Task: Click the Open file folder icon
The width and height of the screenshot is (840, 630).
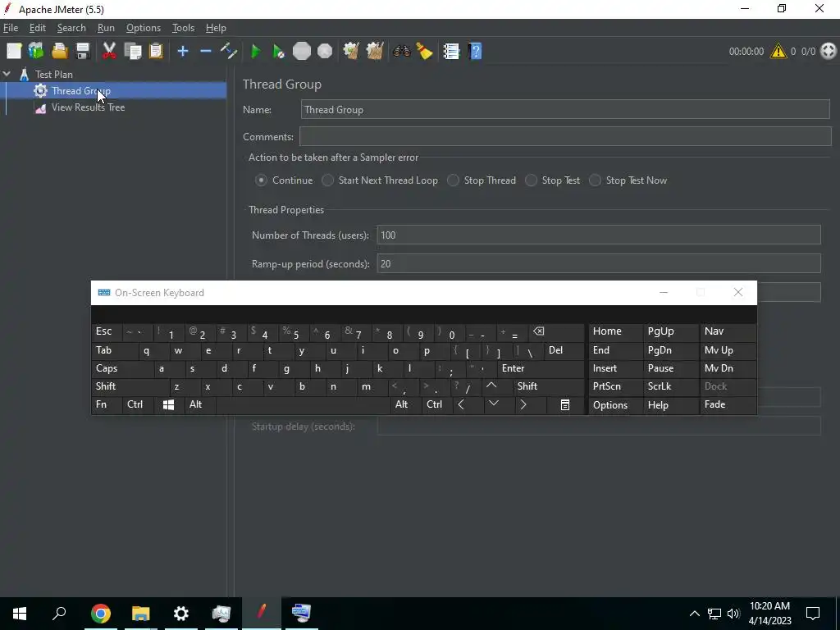Action: tap(59, 52)
